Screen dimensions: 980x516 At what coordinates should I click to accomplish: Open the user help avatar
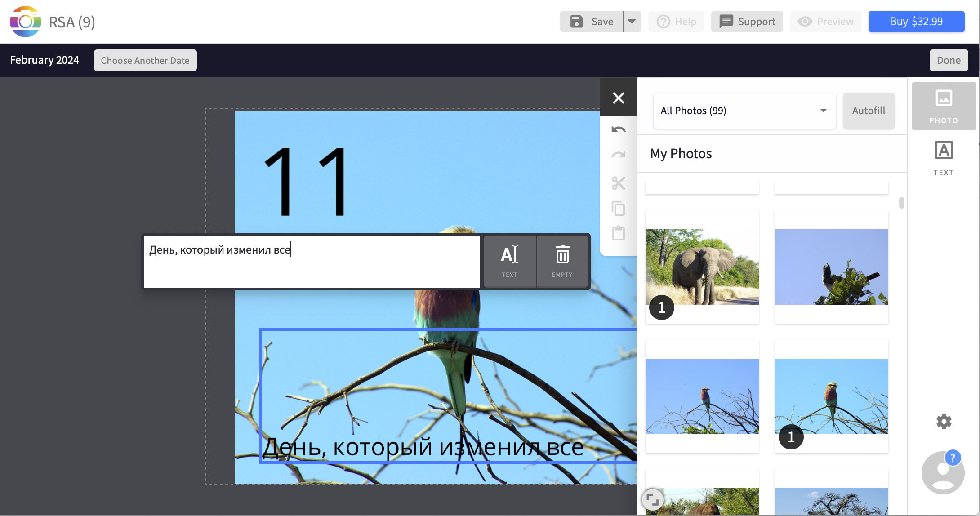943,473
